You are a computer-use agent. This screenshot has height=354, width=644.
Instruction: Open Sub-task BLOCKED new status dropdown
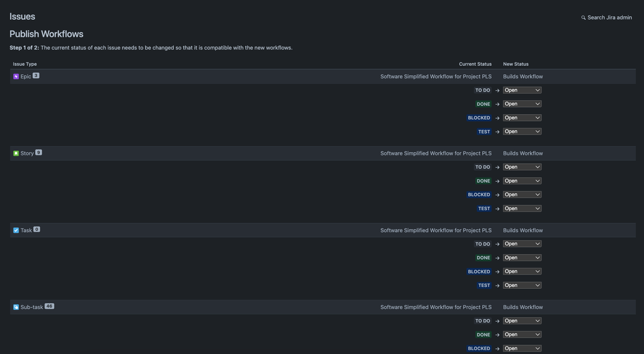[x=522, y=348]
